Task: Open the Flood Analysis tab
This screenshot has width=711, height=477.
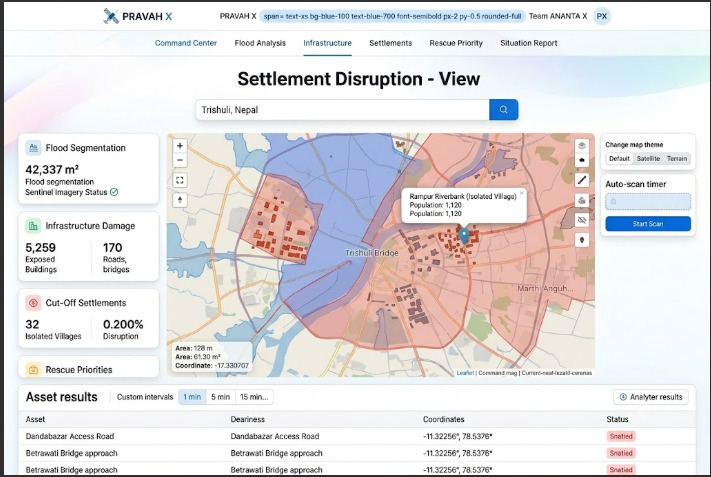Action: tap(260, 43)
